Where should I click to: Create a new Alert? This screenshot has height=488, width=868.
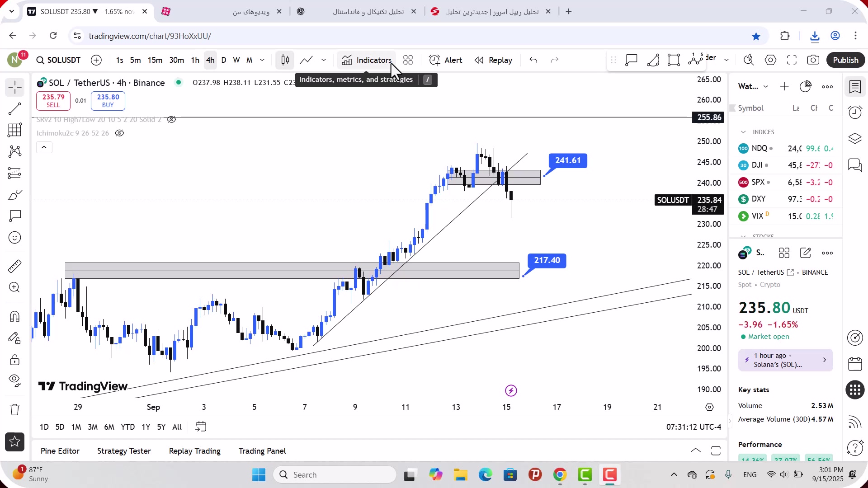pyautogui.click(x=446, y=60)
